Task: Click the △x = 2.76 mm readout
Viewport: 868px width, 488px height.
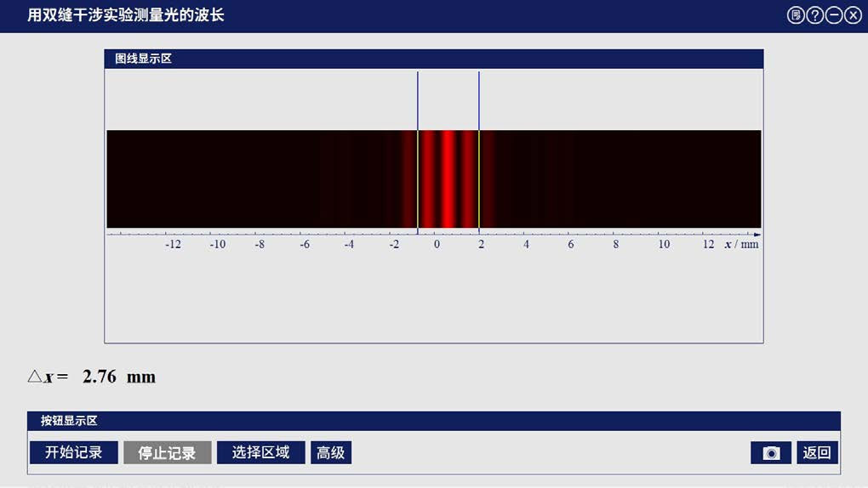Action: click(92, 377)
